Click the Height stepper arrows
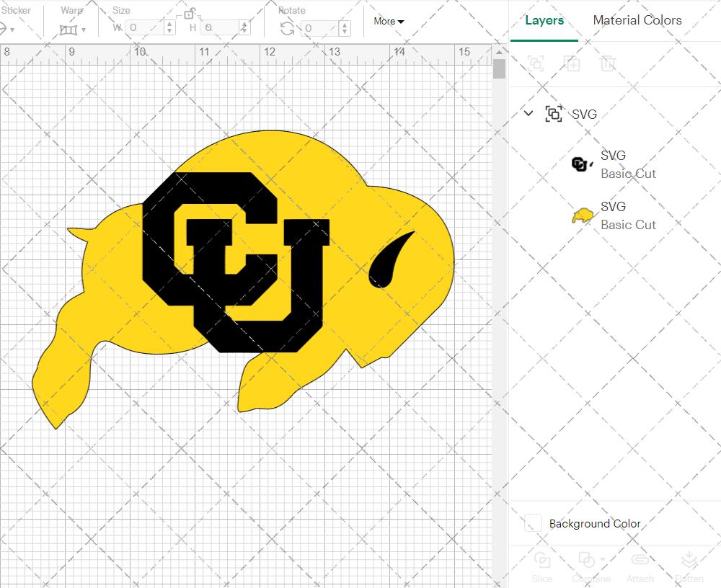The image size is (721, 588). click(x=244, y=27)
